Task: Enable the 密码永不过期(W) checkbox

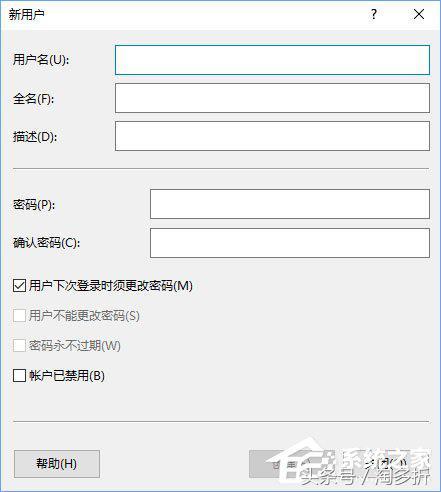Action: [19, 345]
